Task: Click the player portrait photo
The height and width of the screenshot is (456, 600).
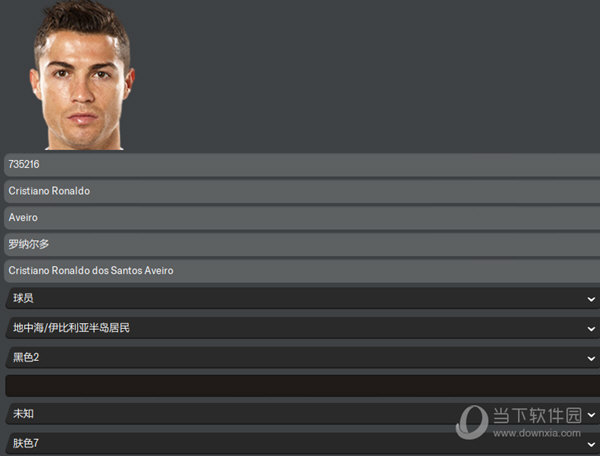Action: [82, 75]
